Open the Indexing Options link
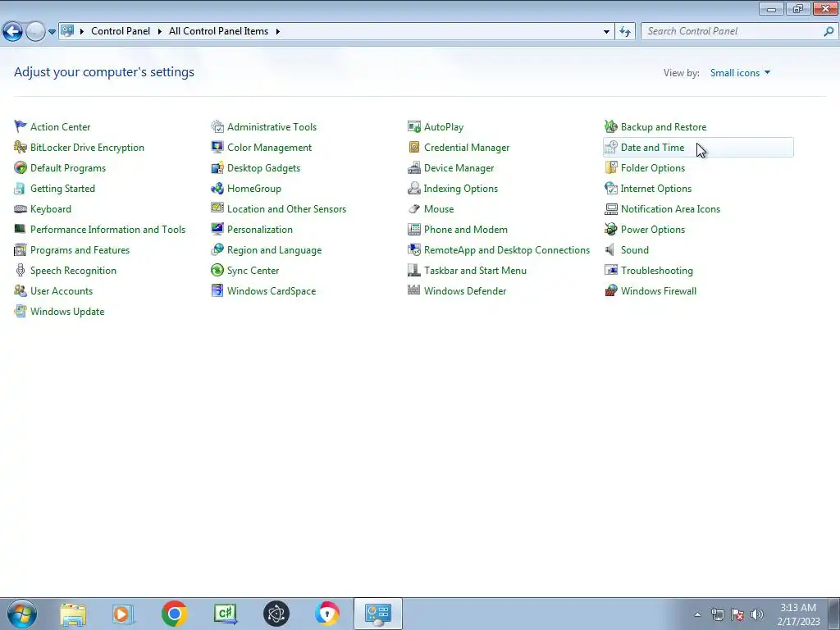 pyautogui.click(x=461, y=189)
